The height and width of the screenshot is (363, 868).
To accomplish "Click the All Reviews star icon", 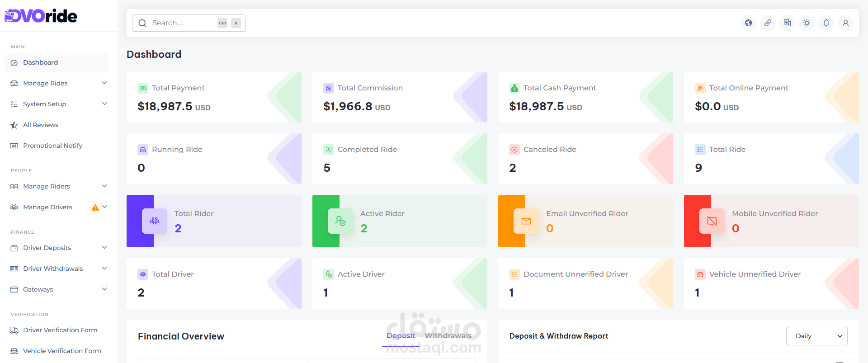I will [14, 125].
